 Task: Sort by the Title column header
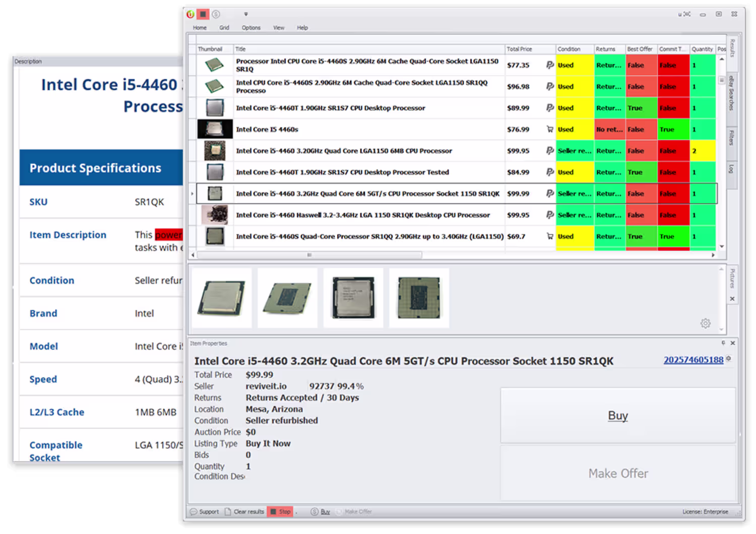click(369, 49)
